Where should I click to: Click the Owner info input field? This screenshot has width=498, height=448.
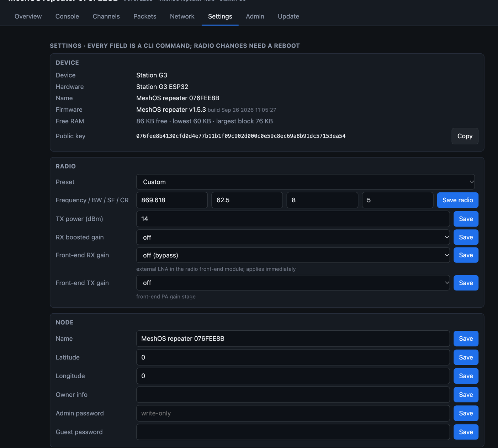[293, 395]
